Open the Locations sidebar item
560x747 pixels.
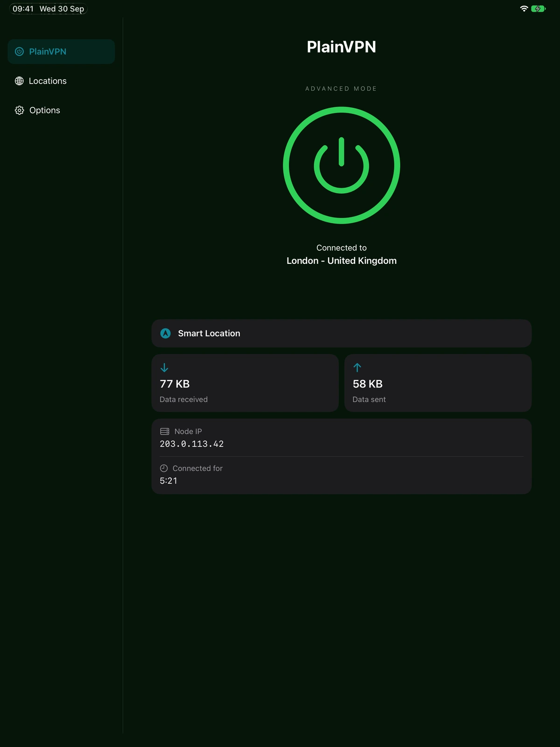pyautogui.click(x=61, y=81)
